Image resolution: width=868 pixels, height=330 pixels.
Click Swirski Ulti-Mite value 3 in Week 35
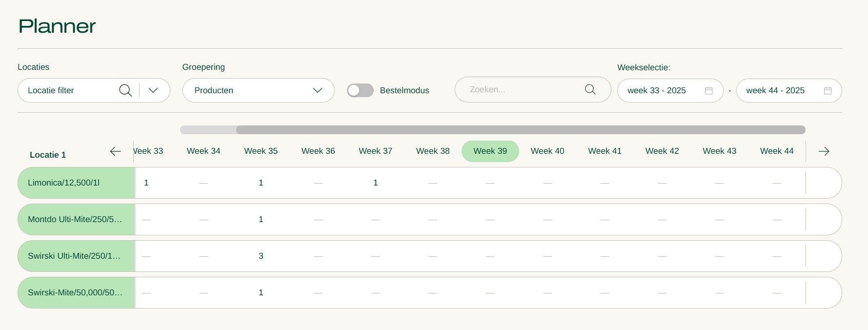pyautogui.click(x=261, y=256)
